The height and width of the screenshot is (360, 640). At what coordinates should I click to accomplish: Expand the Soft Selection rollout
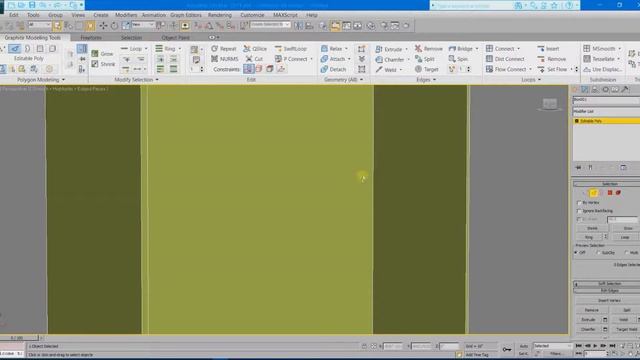[607, 283]
